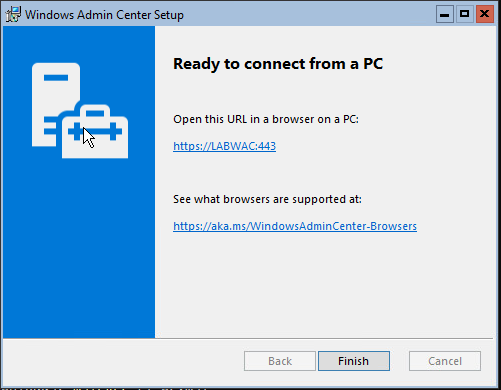Click the disabled Back button
This screenshot has height=390, width=501.
click(x=280, y=361)
